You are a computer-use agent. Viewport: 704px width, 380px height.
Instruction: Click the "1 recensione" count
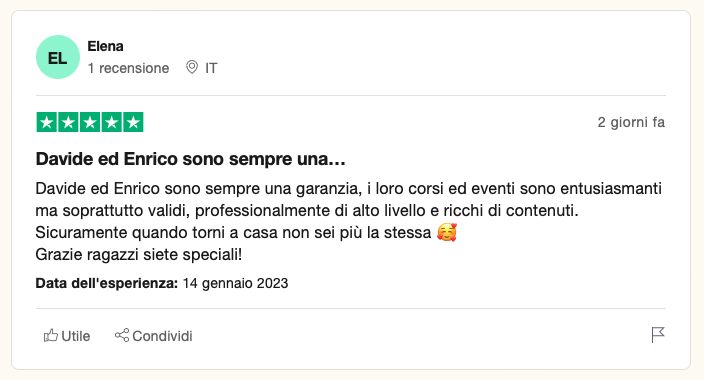click(x=128, y=68)
